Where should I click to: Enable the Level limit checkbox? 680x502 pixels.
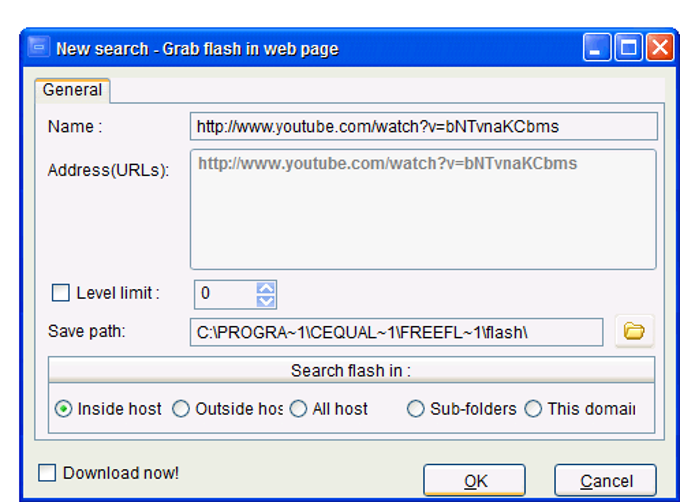61,293
